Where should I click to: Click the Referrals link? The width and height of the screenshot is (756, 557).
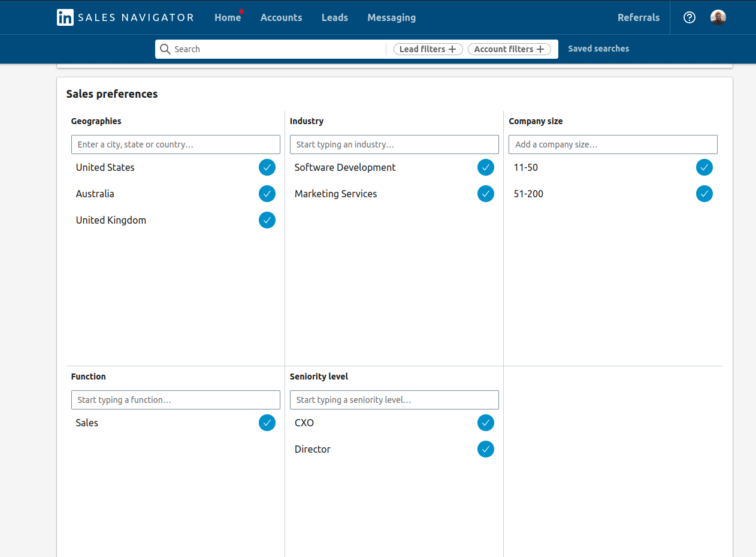pos(638,17)
